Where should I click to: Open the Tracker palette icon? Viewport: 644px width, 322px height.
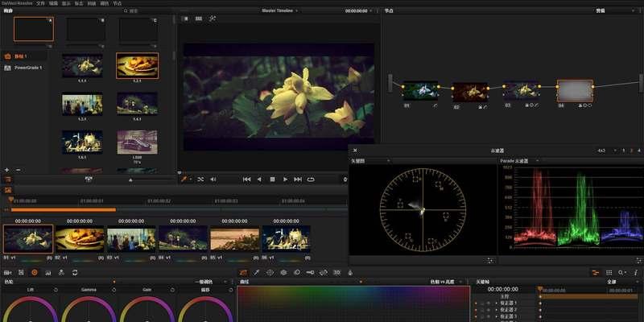[x=283, y=272]
